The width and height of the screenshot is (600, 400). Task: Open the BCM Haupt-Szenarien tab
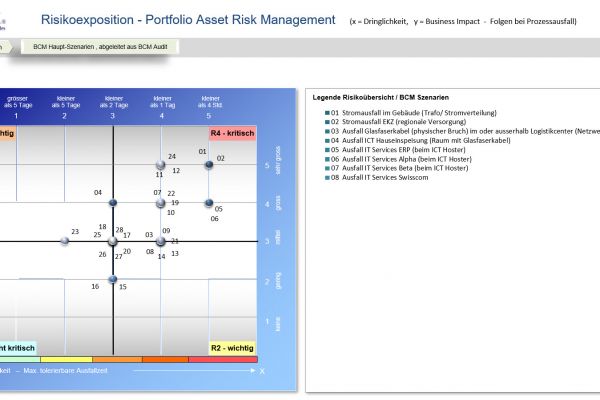click(x=100, y=47)
